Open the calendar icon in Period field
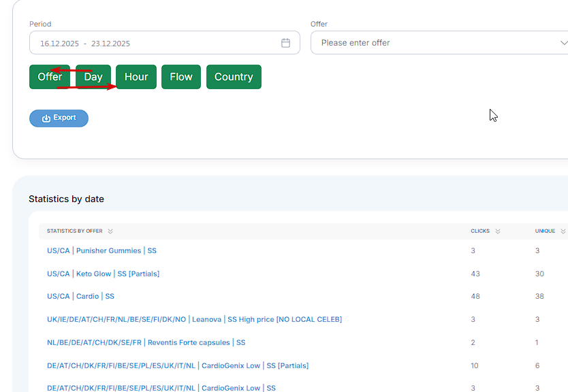The height and width of the screenshot is (392, 568). coord(285,43)
